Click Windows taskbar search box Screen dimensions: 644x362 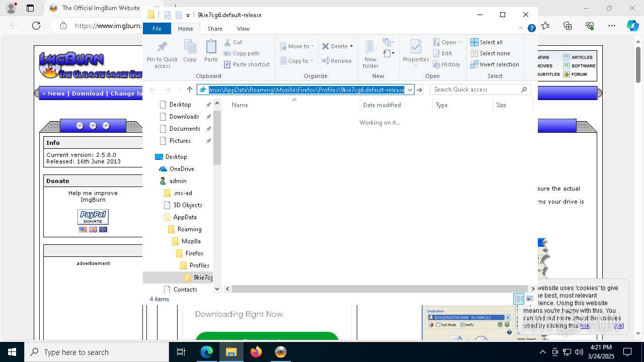(97, 352)
